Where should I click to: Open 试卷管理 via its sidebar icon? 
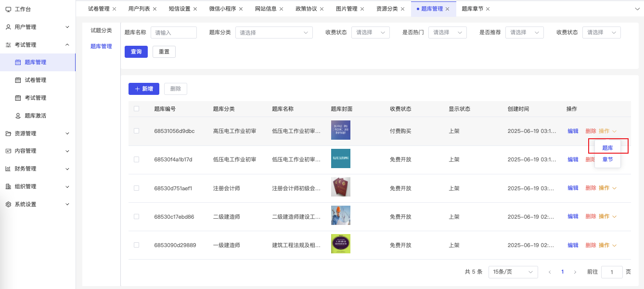17,80
